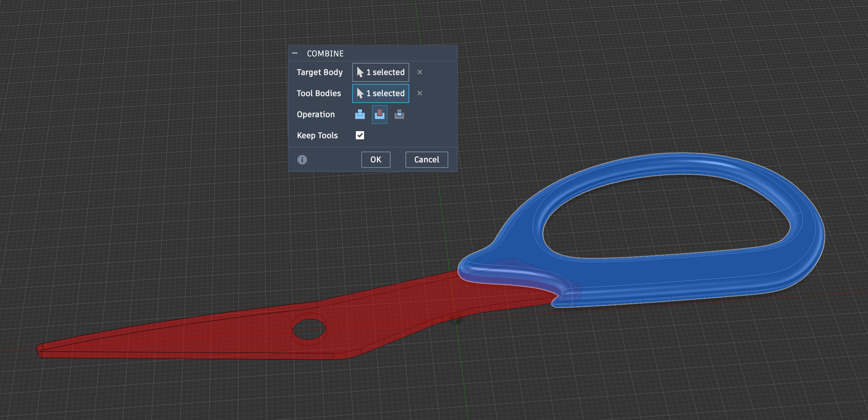Click the pivot hole in the blade
The image size is (868, 420).
[x=309, y=329]
